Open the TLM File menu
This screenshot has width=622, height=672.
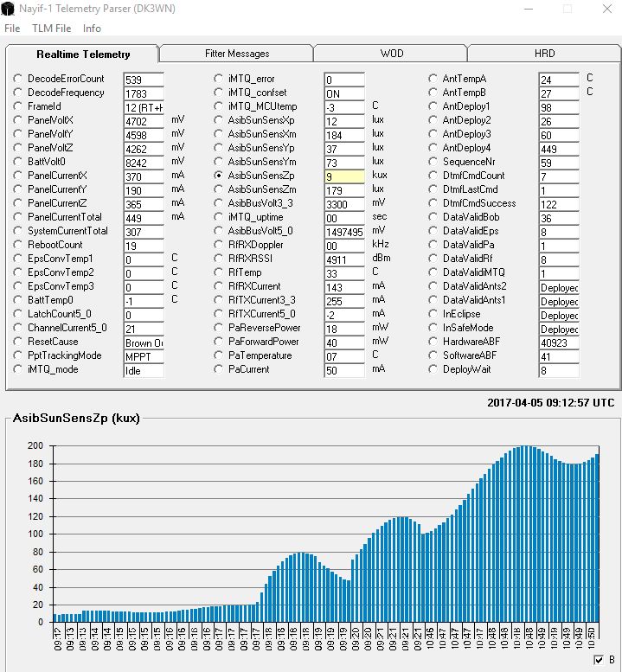[x=51, y=29]
